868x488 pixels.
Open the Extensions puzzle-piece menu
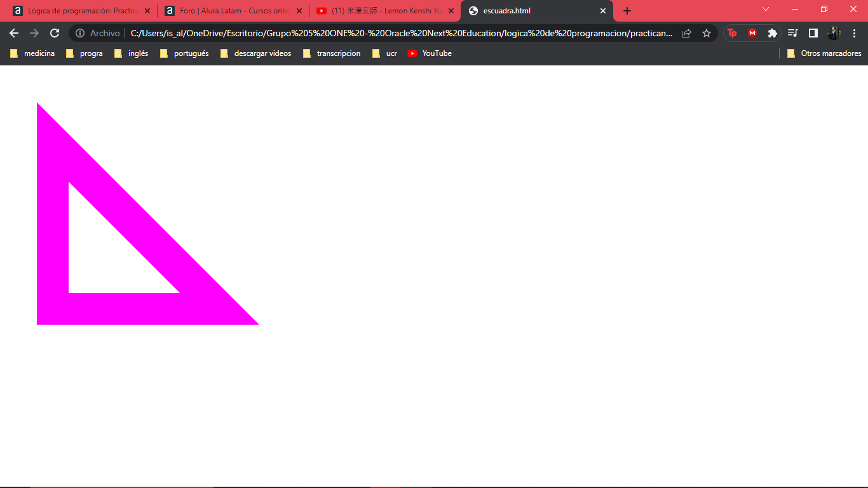click(773, 33)
